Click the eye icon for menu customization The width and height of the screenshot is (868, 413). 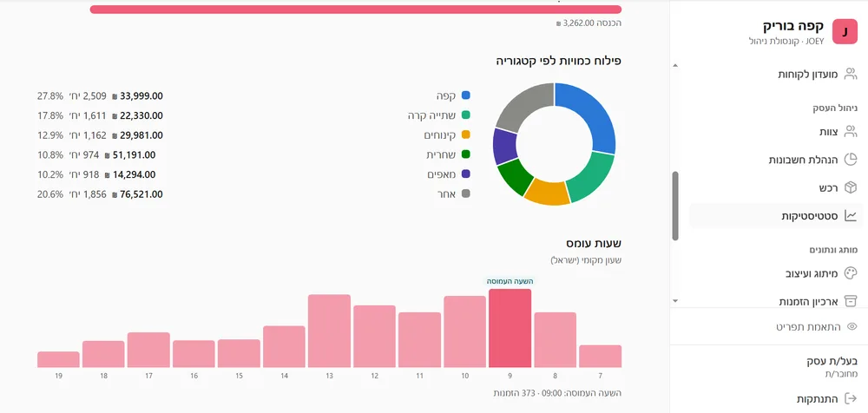852,326
